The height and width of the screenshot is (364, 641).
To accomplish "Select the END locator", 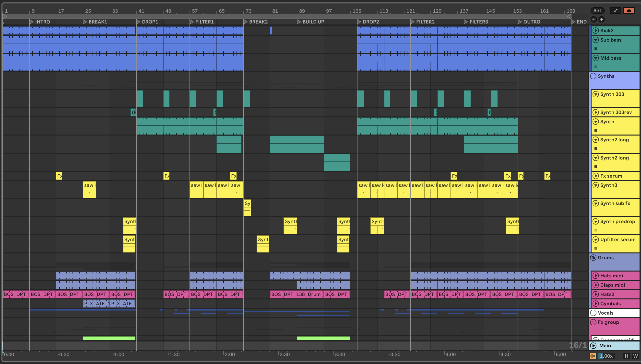I will (x=579, y=22).
